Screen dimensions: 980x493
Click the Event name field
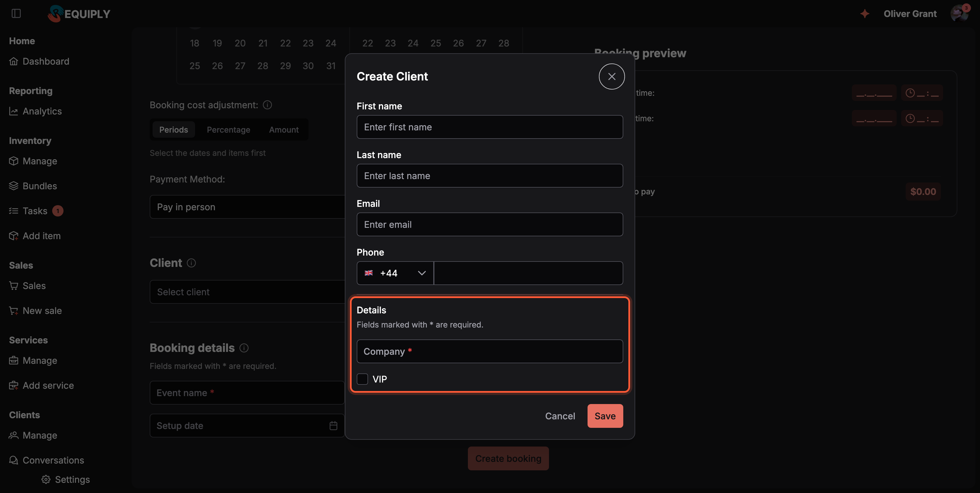(x=247, y=393)
